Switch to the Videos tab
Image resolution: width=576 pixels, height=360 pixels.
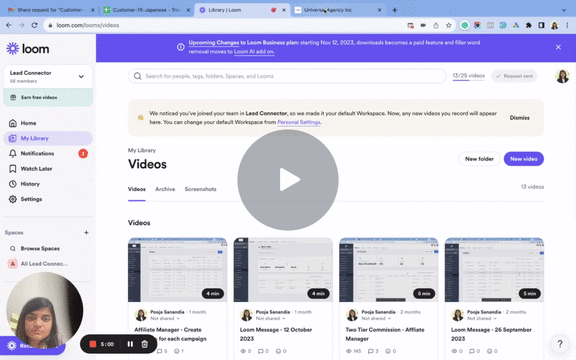coord(137,189)
